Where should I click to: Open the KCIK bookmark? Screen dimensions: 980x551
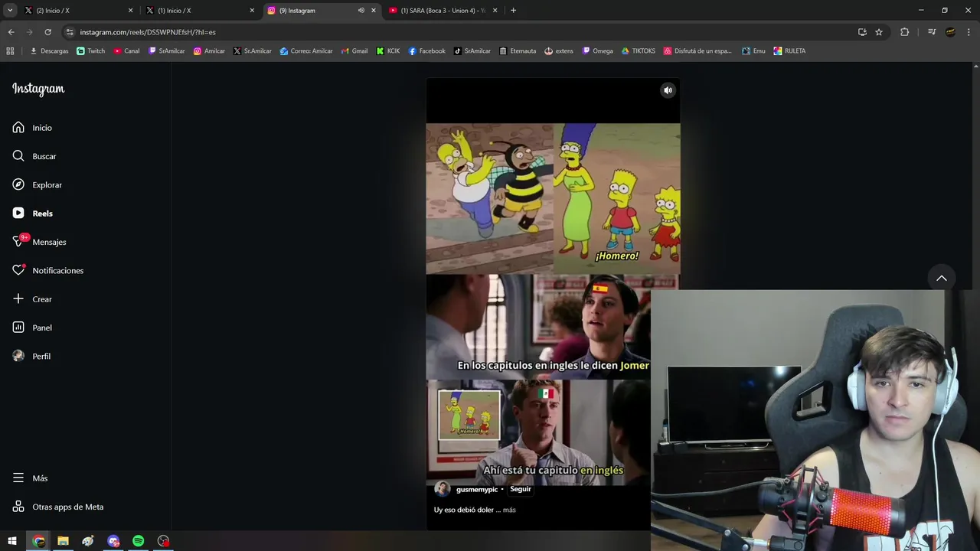387,51
